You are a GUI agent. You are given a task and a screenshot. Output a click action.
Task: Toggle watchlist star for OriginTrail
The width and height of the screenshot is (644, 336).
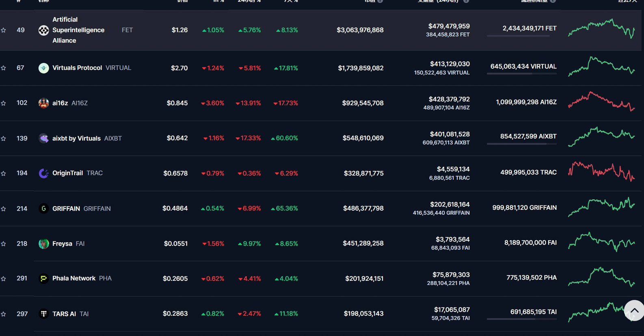(x=3, y=174)
